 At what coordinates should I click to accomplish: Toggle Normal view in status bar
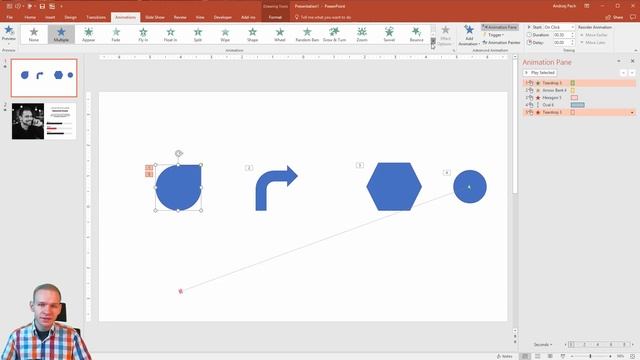pyautogui.click(x=525, y=356)
